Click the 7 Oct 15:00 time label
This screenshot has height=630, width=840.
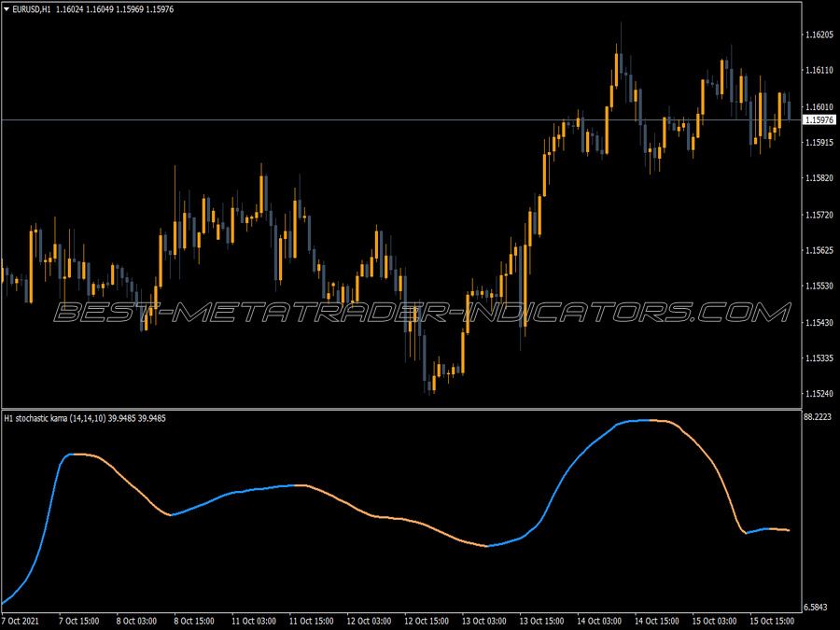(78, 621)
